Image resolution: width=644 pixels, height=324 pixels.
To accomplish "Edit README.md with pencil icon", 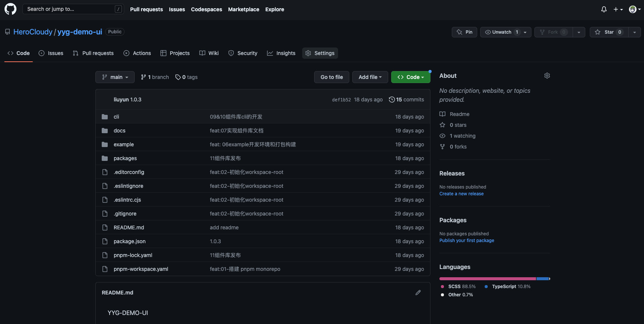I will click(418, 293).
